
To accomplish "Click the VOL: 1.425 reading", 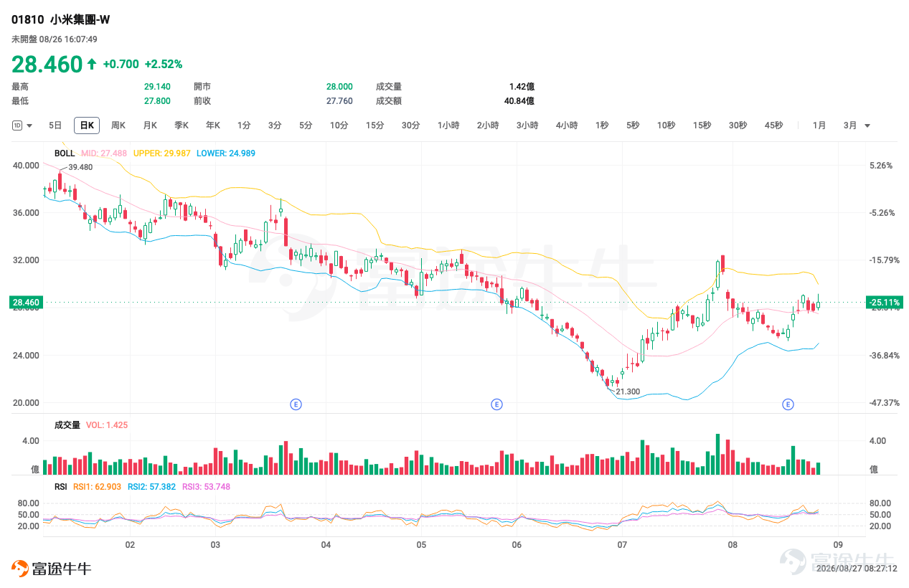I will point(107,425).
